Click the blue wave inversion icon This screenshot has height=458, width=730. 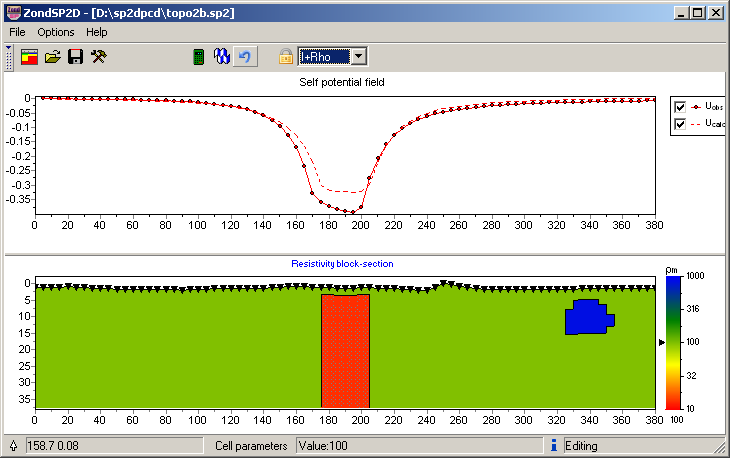pyautogui.click(x=222, y=57)
